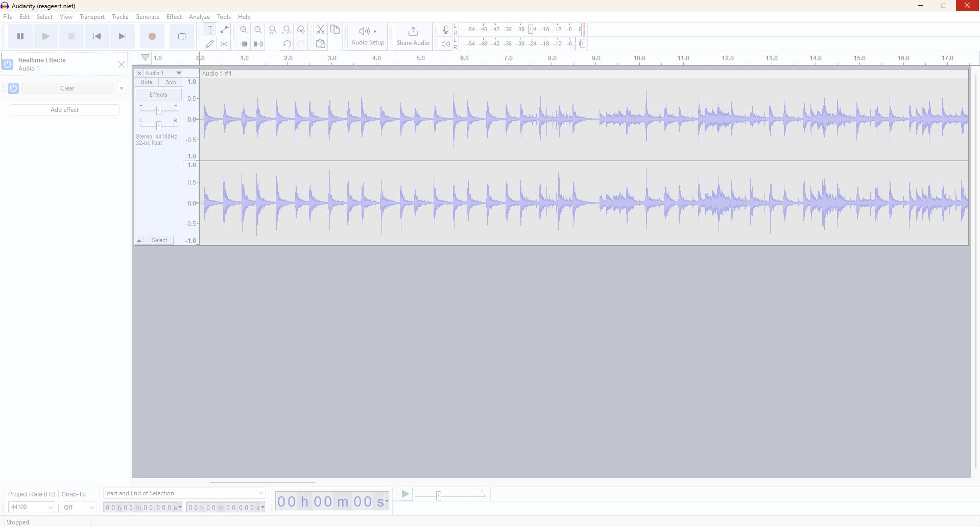Open the Snap-To Off dropdown
980x527 pixels.
(x=79, y=507)
